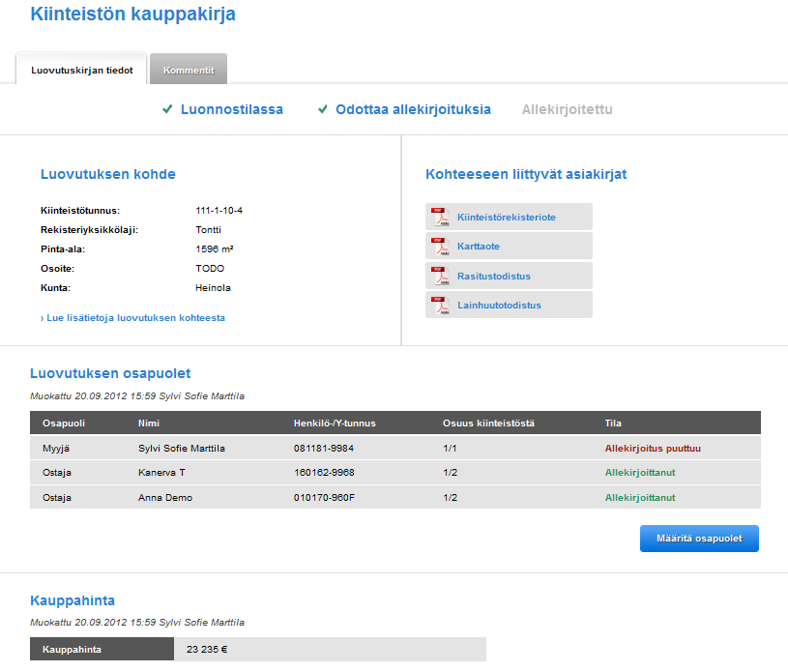The image size is (788, 672).
Task: Click ID number 081181-9984
Action: tap(324, 448)
